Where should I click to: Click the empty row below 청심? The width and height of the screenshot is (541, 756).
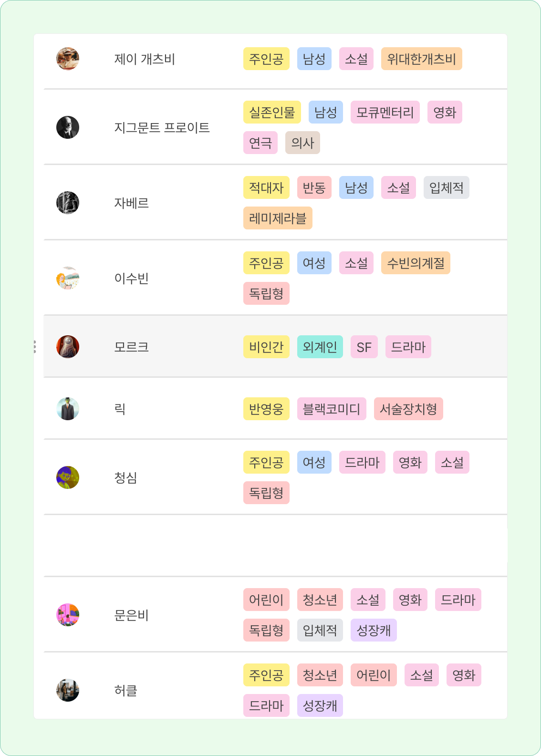[275, 546]
